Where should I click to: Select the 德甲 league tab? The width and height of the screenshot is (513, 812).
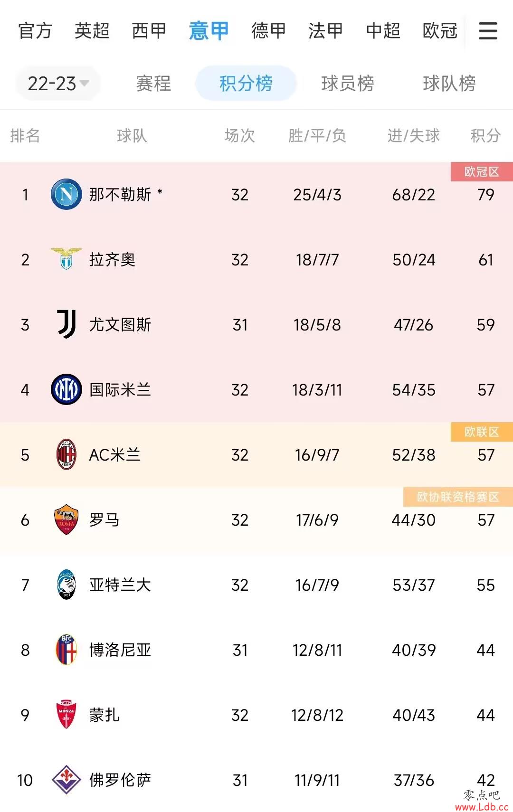coord(269,31)
